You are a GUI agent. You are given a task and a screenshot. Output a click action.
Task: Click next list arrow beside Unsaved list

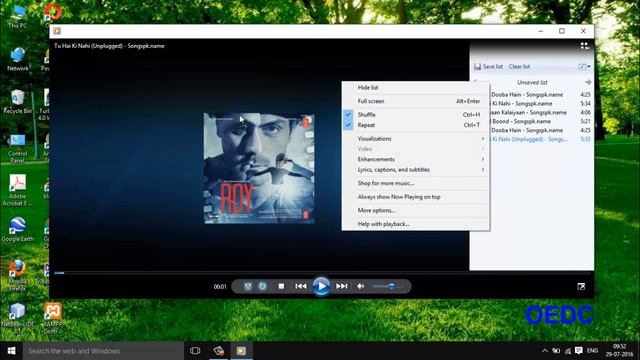coord(588,82)
